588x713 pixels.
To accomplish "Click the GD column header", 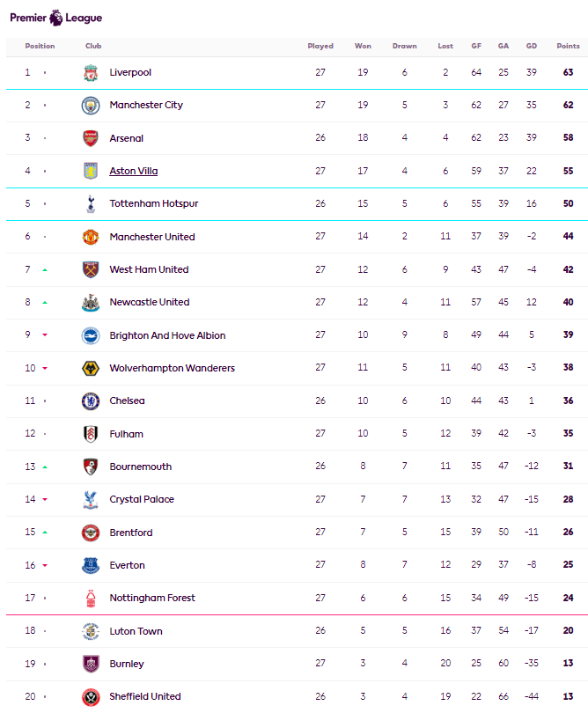I will (531, 46).
